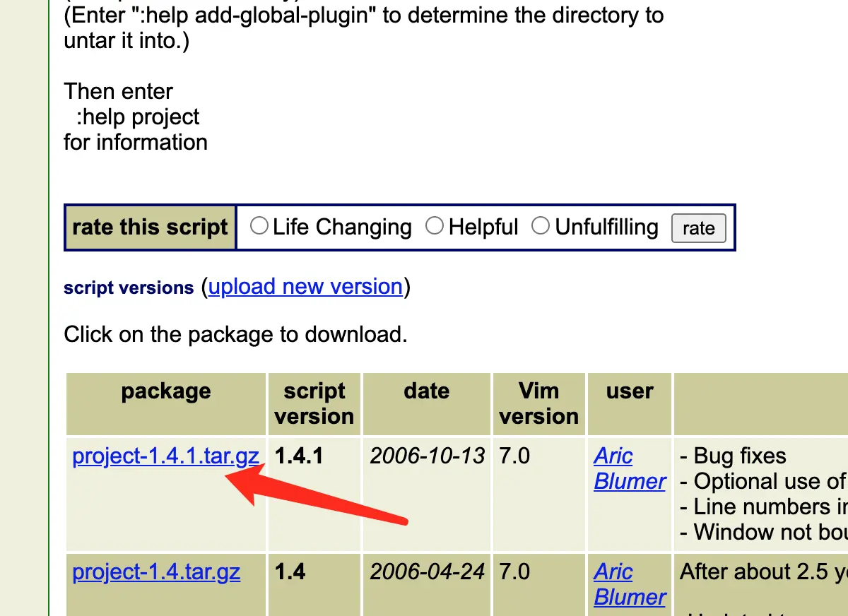
Task: Click the rate button
Action: [x=698, y=228]
